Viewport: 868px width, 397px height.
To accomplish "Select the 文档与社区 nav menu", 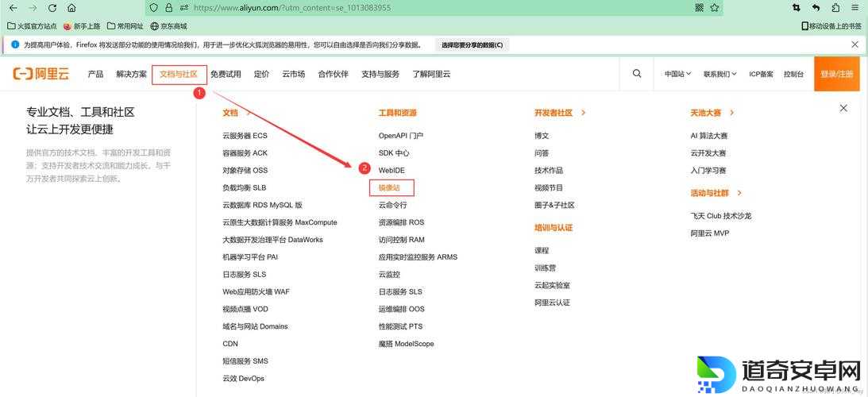I will pyautogui.click(x=179, y=74).
